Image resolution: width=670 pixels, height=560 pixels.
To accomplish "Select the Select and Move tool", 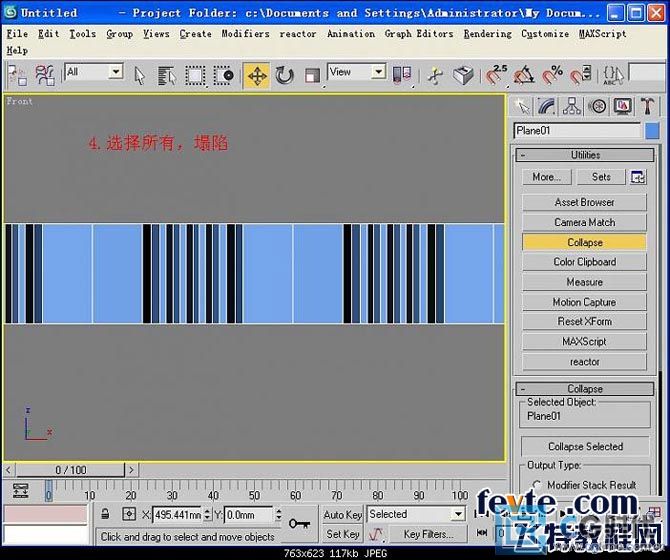I will coord(256,76).
